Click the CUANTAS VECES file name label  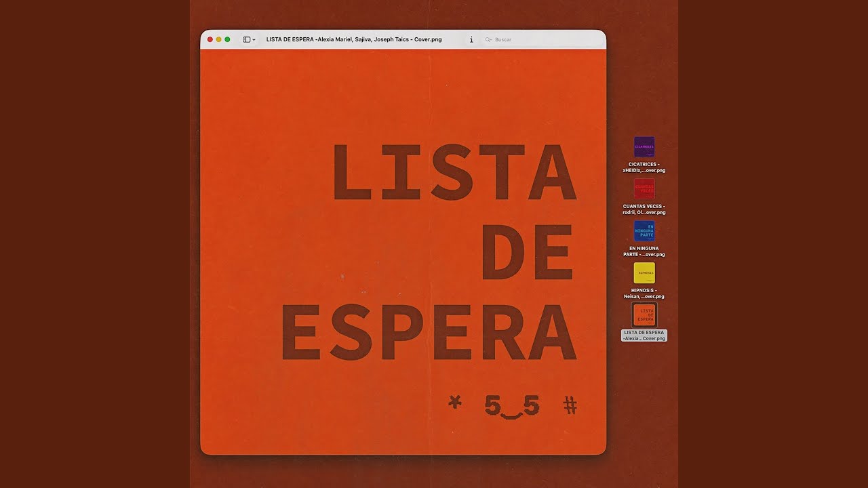tap(644, 209)
